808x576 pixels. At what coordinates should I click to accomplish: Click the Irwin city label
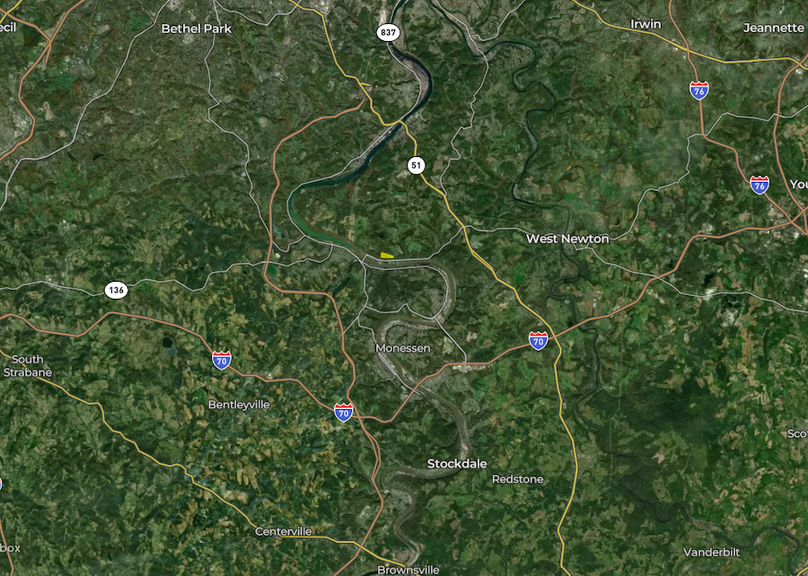[646, 24]
